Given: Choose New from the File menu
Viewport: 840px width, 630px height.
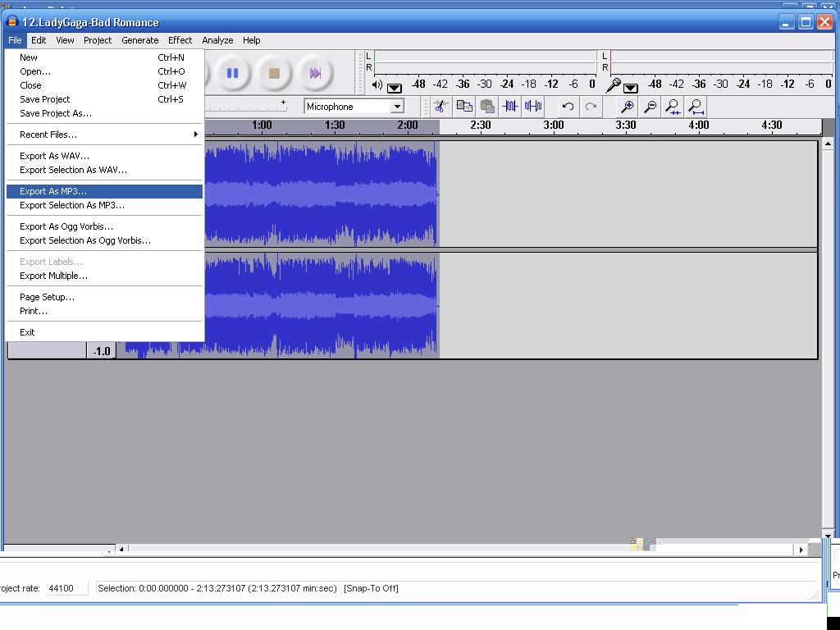Looking at the screenshot, I should click(x=105, y=57).
